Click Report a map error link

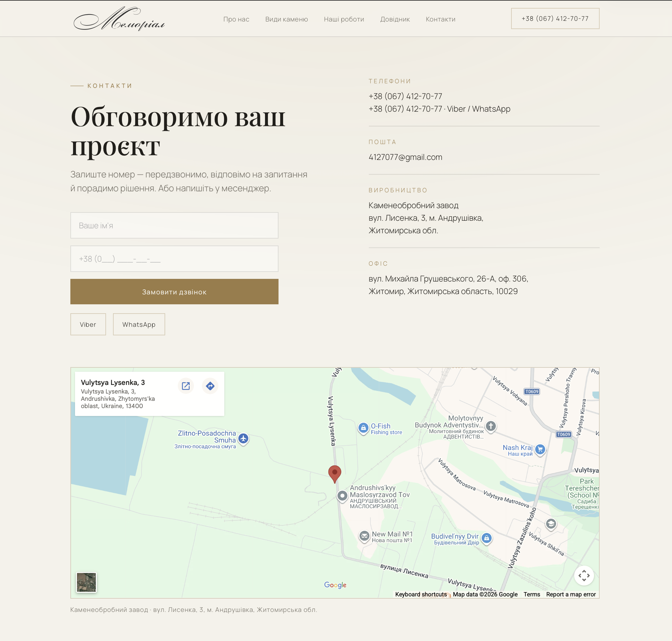point(571,594)
